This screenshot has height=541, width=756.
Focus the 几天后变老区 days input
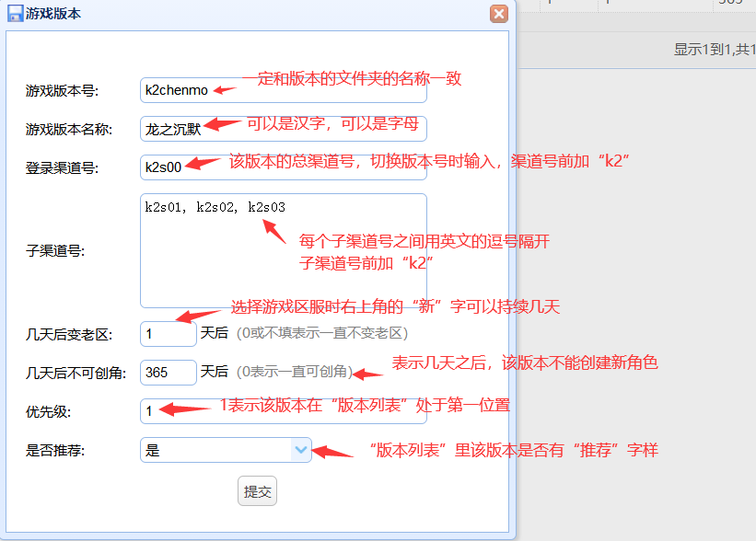click(x=168, y=333)
